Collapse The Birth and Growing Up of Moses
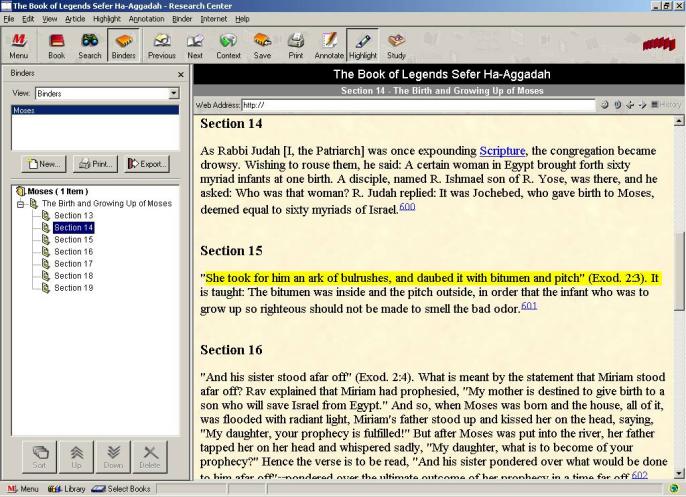The width and height of the screenshot is (686, 497). 20,204
